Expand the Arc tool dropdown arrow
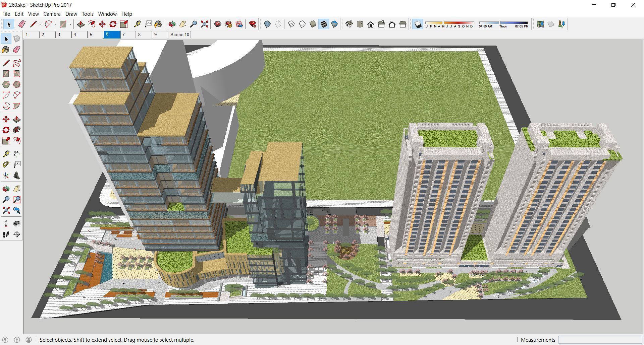 coord(55,24)
